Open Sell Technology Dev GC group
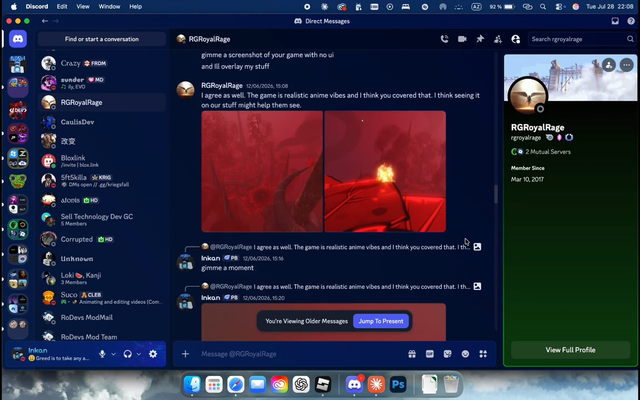The image size is (640, 400). [102, 220]
